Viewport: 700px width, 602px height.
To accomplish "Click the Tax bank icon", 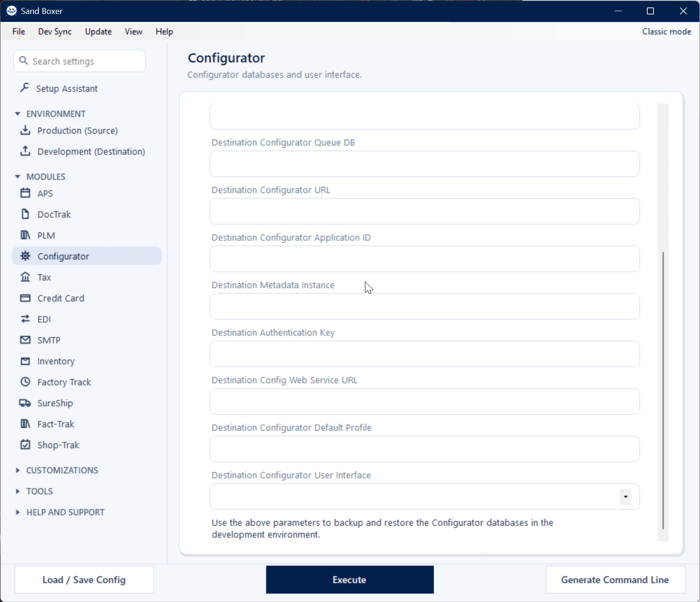I will (25, 277).
